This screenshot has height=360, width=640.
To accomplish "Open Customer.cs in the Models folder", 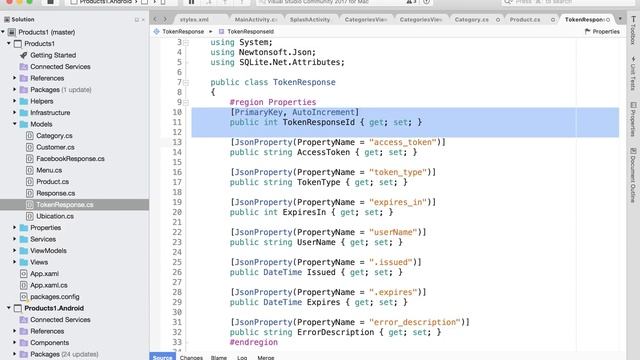I will [x=55, y=147].
